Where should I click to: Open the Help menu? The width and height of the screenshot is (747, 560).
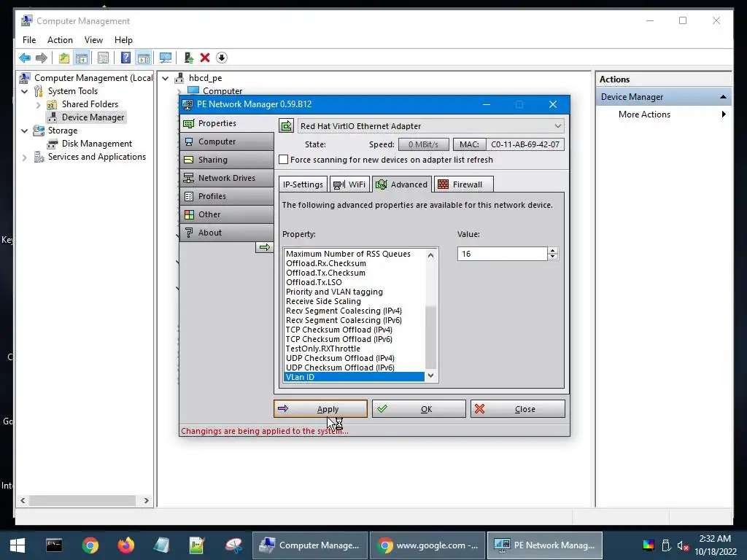click(123, 40)
